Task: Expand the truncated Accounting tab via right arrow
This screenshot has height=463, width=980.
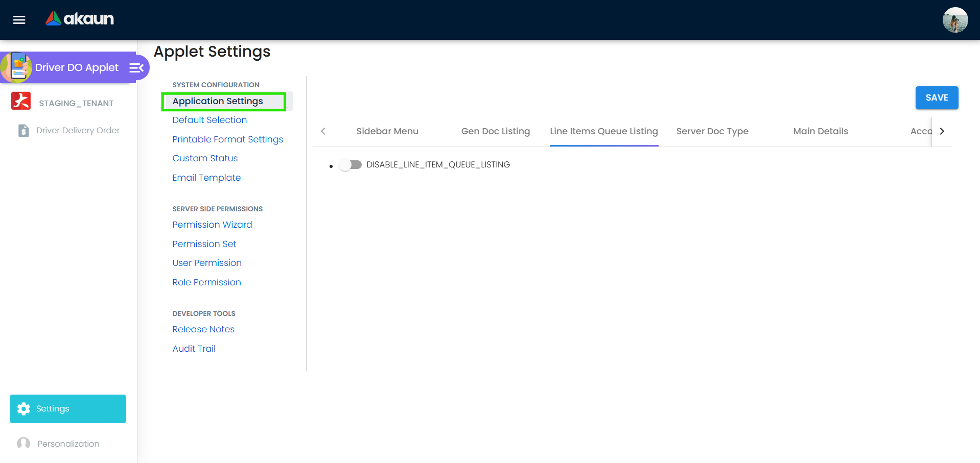Action: click(x=942, y=131)
